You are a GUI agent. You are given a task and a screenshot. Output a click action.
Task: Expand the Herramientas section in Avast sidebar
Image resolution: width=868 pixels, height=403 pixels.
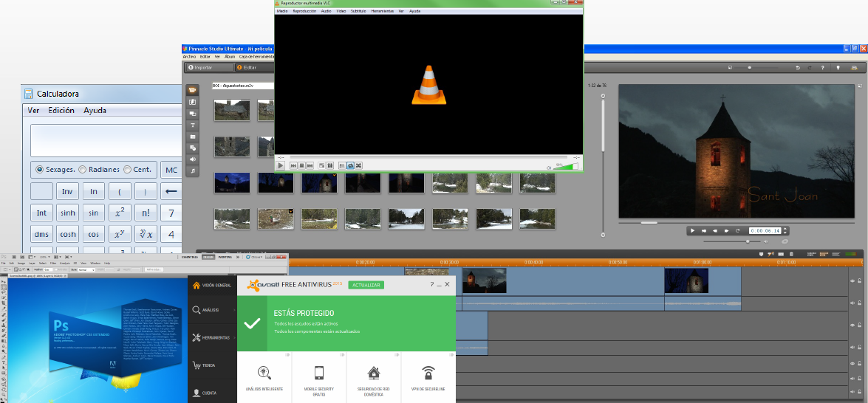tap(212, 338)
